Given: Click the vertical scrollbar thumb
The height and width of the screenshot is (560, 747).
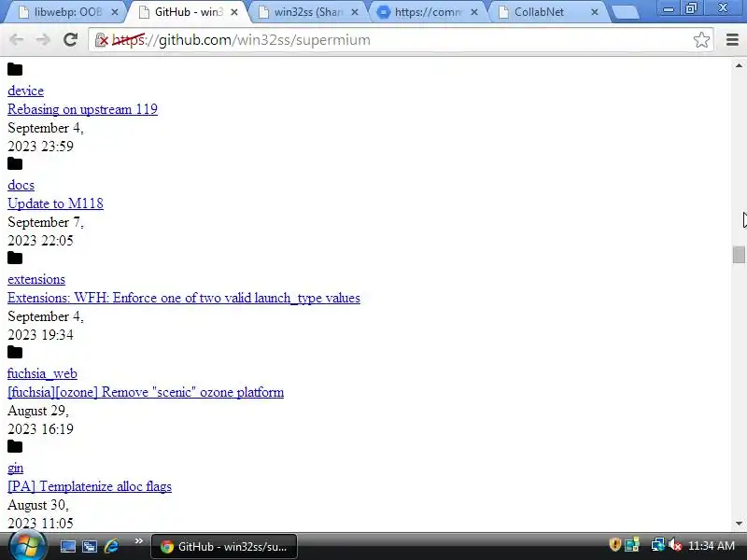Looking at the screenshot, I should coord(739,254).
